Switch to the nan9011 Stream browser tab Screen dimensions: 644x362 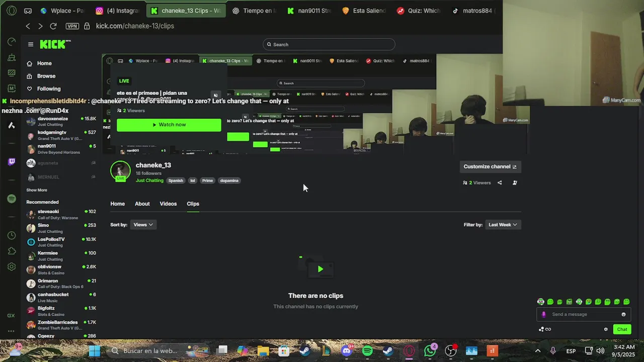point(309,11)
